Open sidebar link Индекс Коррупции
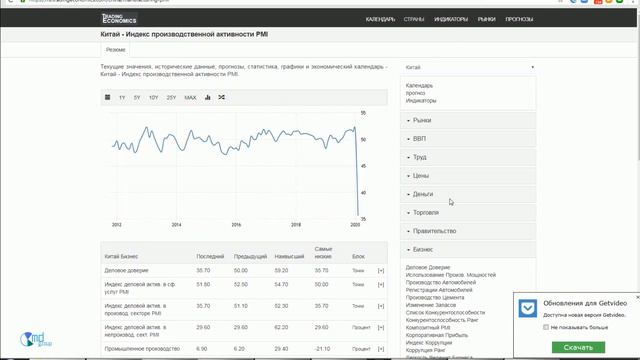Viewport: 640px width, 360px height. pos(429,343)
